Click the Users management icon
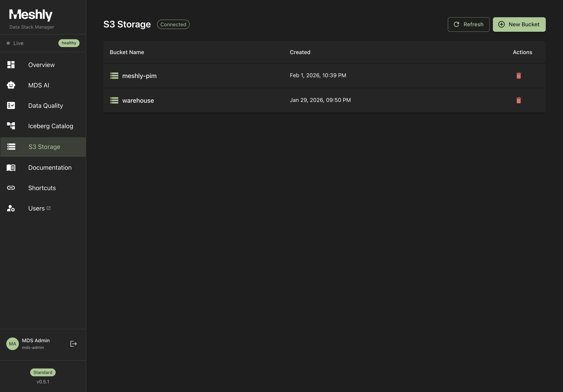This screenshot has height=392, width=563. (11, 208)
